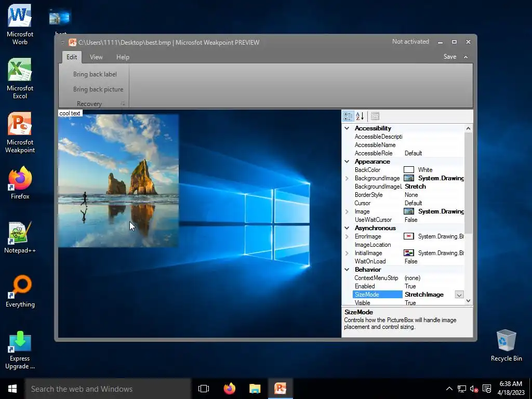Collapse the Asynchronous category
Image resolution: width=532 pixels, height=399 pixels.
347,228
